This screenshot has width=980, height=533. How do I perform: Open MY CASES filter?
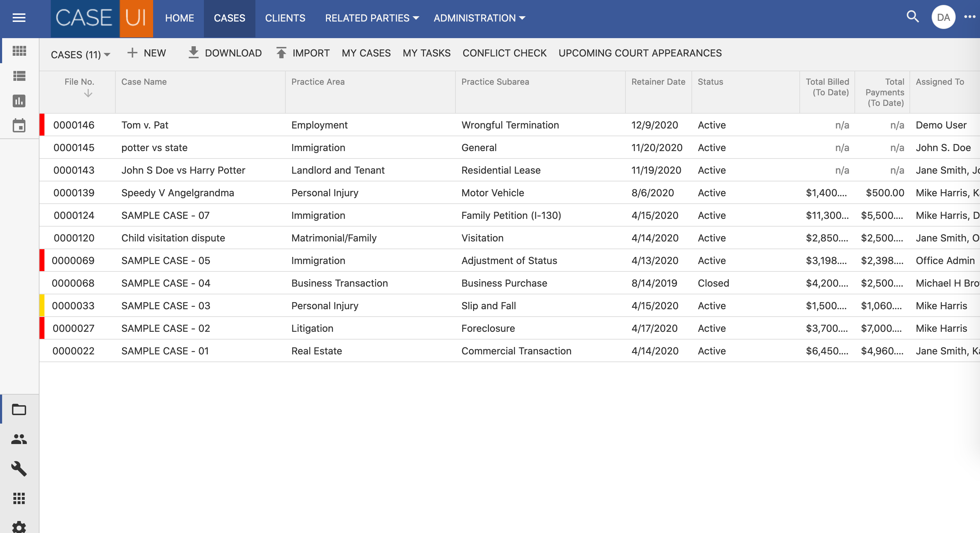click(x=366, y=53)
